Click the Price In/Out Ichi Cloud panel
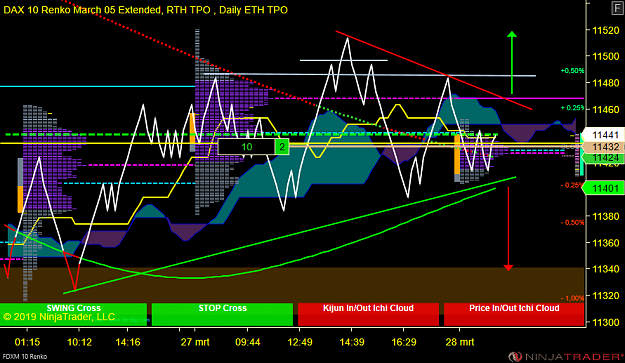 (514, 314)
